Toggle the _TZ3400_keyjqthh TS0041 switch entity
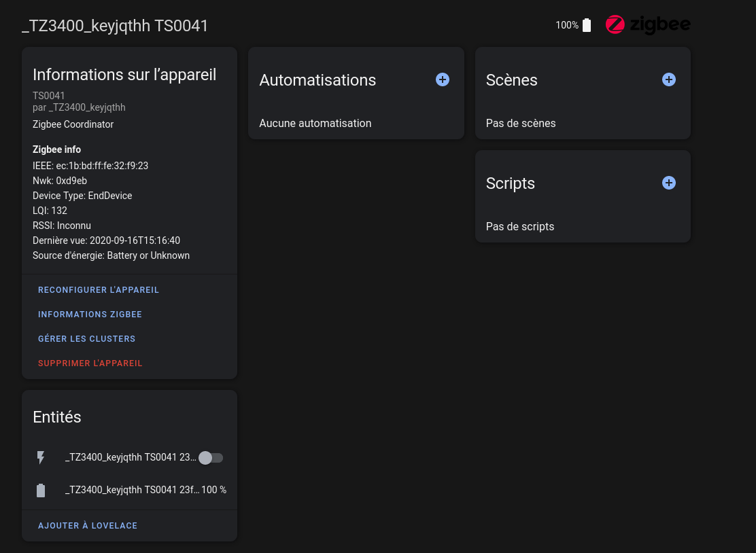 point(211,457)
